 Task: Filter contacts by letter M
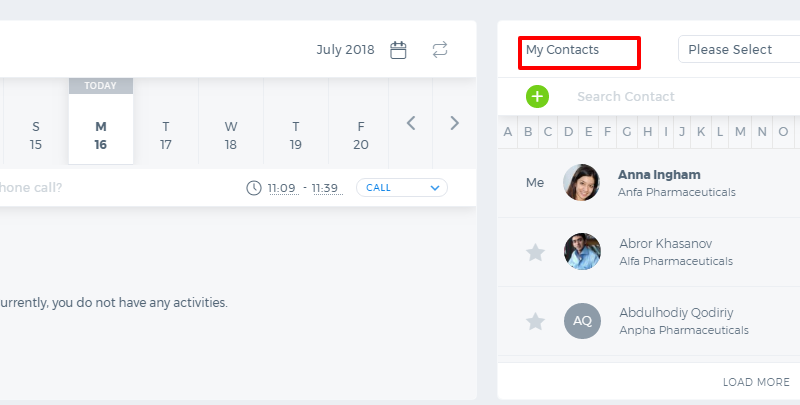[x=740, y=132]
